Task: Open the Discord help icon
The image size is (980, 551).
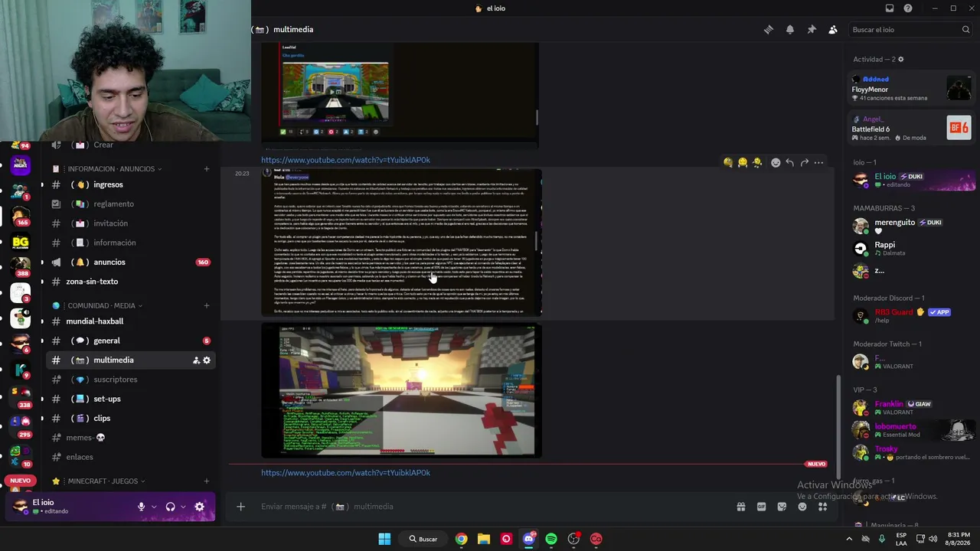Action: 908,8
